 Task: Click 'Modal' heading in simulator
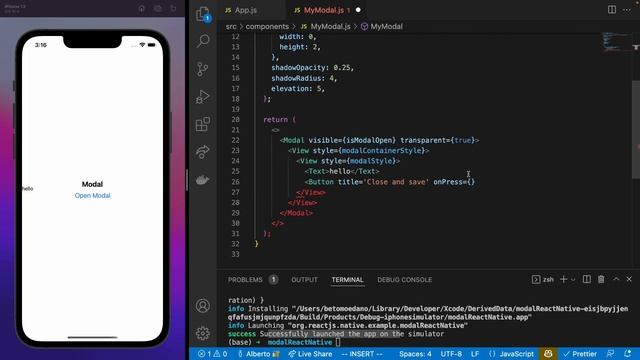[92, 184]
